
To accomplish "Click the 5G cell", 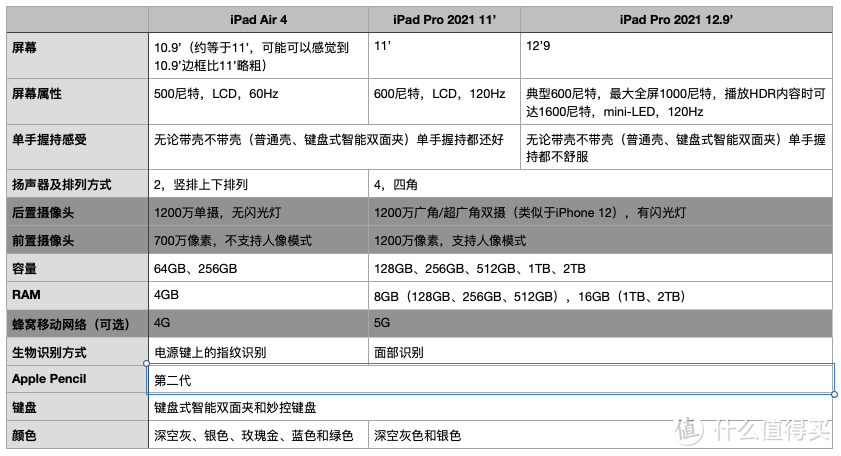I will tap(601, 323).
